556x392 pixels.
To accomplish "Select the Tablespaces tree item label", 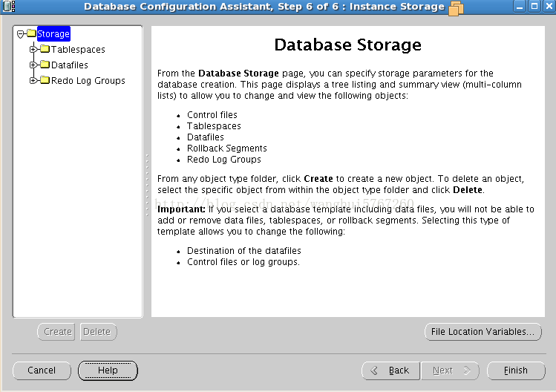I will pyautogui.click(x=78, y=49).
